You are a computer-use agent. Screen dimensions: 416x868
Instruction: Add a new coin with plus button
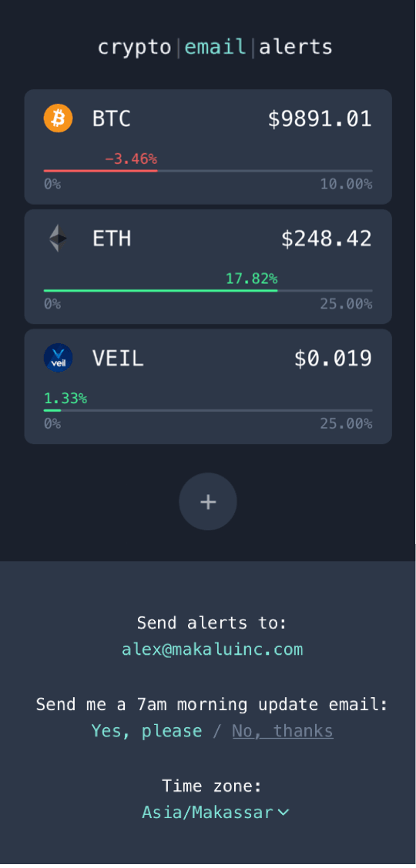coord(208,502)
